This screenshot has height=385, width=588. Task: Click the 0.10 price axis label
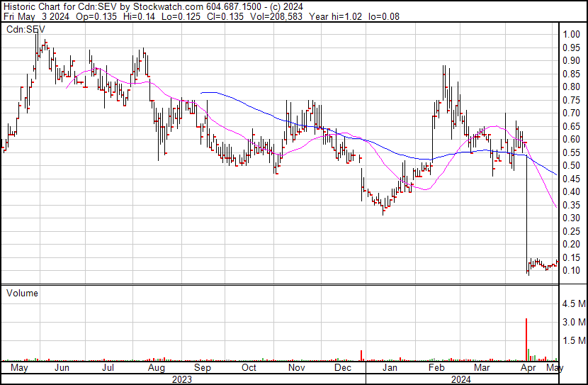(572, 270)
